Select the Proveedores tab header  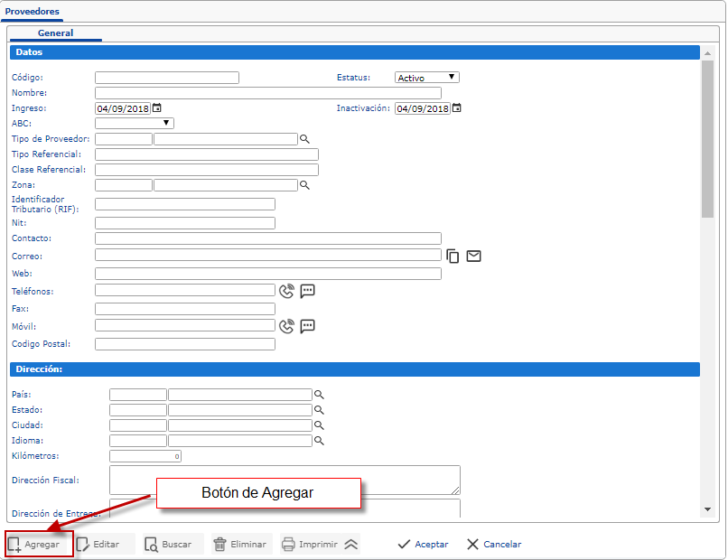point(33,12)
